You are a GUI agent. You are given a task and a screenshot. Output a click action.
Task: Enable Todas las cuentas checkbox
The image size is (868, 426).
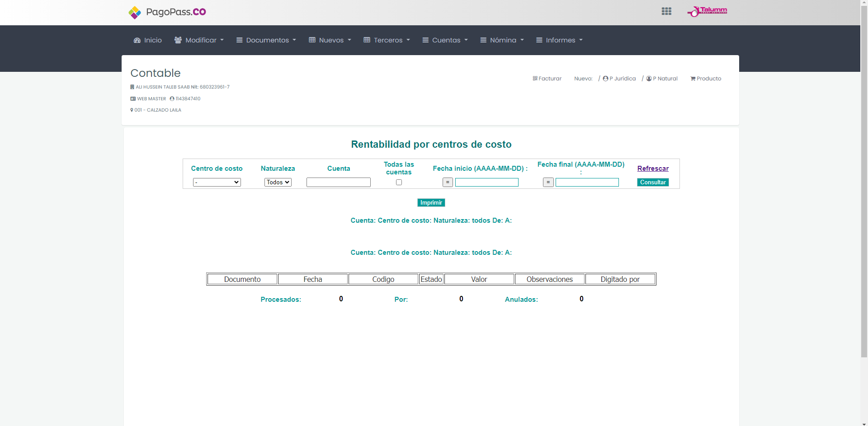coord(399,183)
